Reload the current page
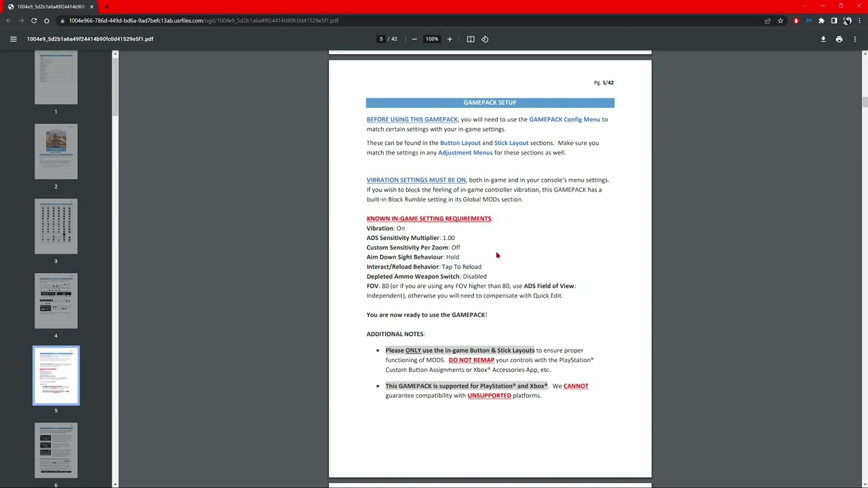The width and height of the screenshot is (868, 488). pyautogui.click(x=34, y=20)
